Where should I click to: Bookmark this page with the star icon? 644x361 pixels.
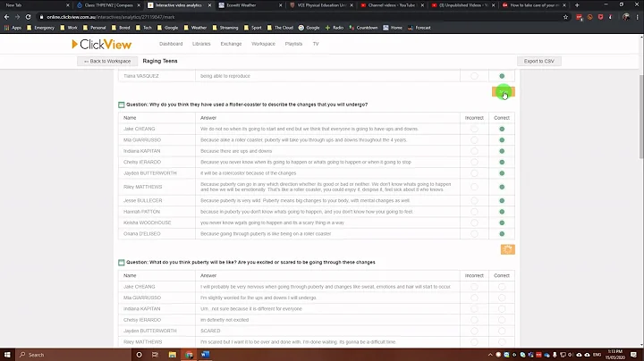click(x=565, y=17)
